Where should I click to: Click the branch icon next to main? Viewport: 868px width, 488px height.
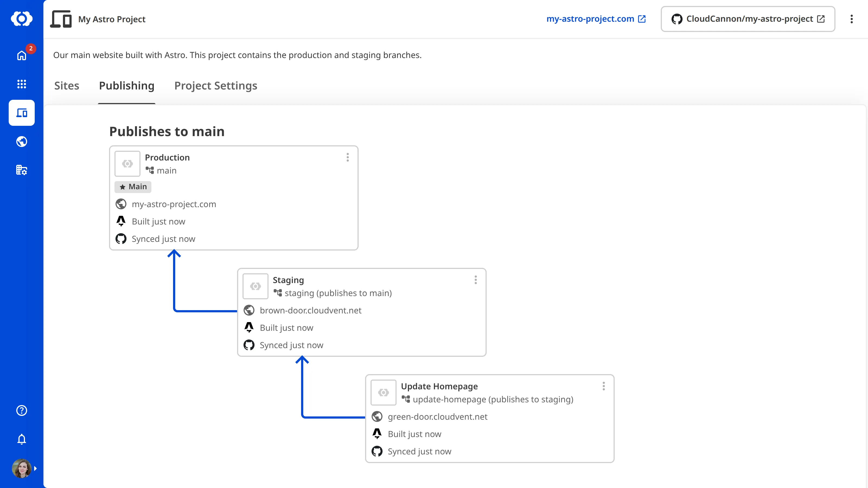coord(150,171)
